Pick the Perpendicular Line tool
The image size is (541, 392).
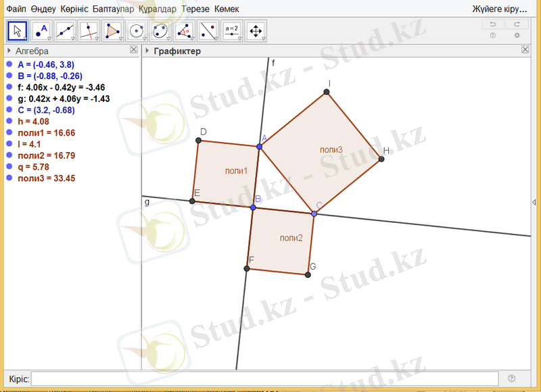point(89,30)
